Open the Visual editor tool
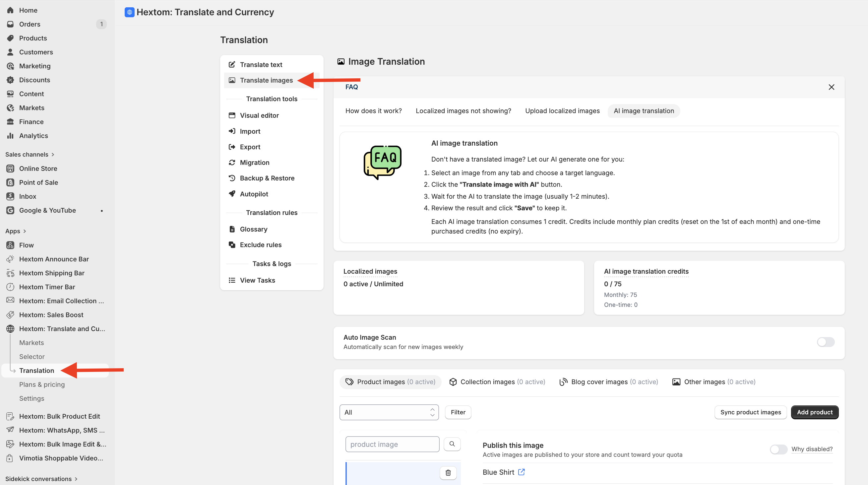This screenshot has height=485, width=868. [x=259, y=115]
